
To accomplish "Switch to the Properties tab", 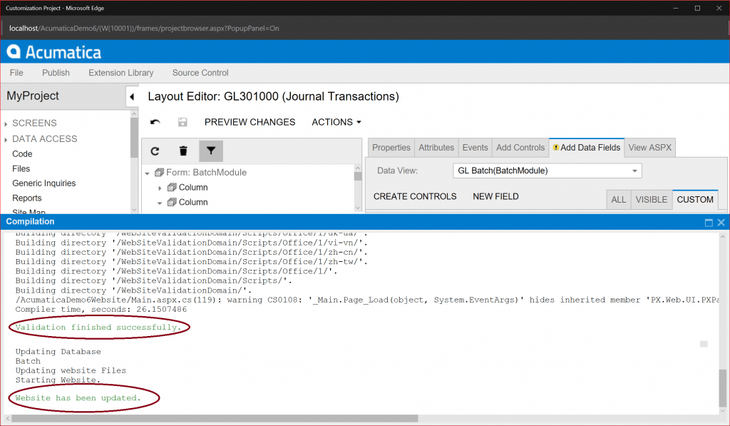I will [x=391, y=148].
